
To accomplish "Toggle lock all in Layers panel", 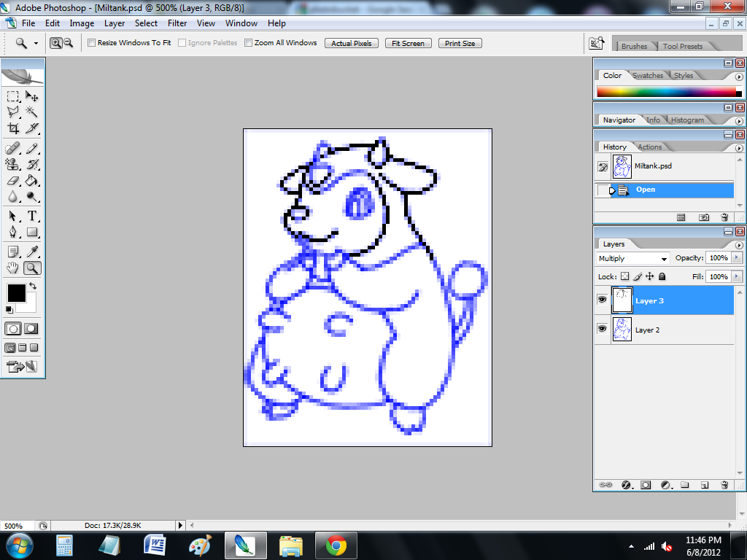I will (662, 276).
